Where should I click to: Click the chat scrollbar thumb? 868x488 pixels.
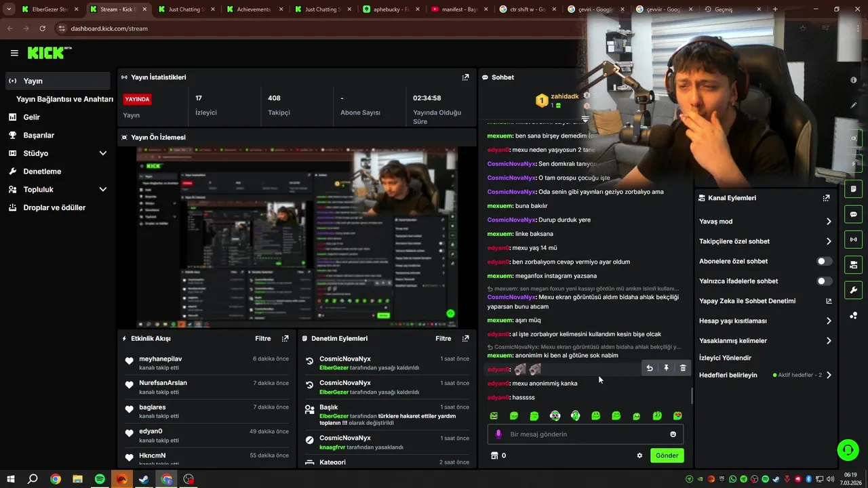[x=692, y=395]
